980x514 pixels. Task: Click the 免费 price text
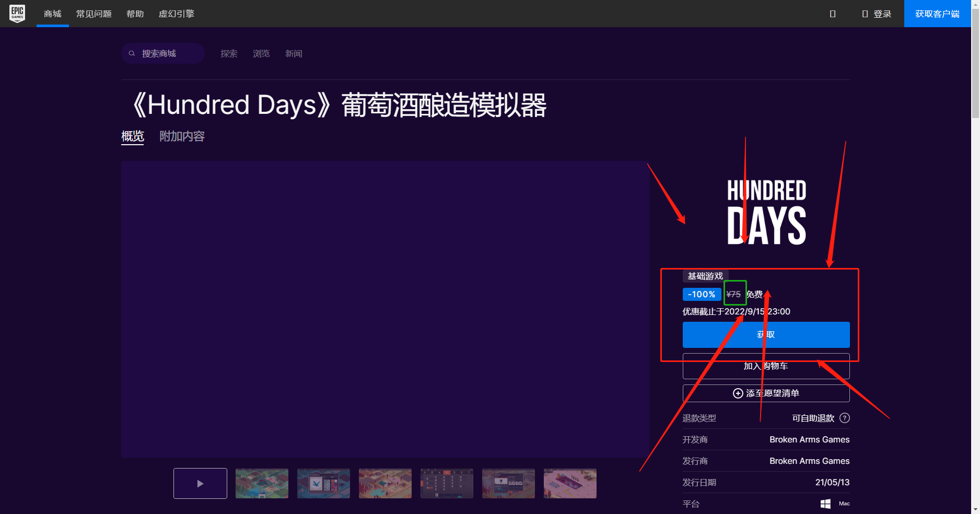(754, 295)
